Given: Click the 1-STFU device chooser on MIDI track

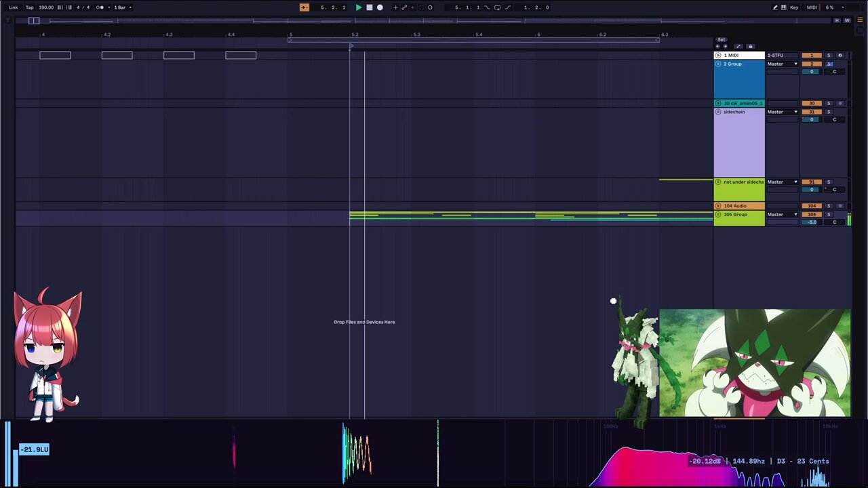Looking at the screenshot, I should tap(782, 55).
